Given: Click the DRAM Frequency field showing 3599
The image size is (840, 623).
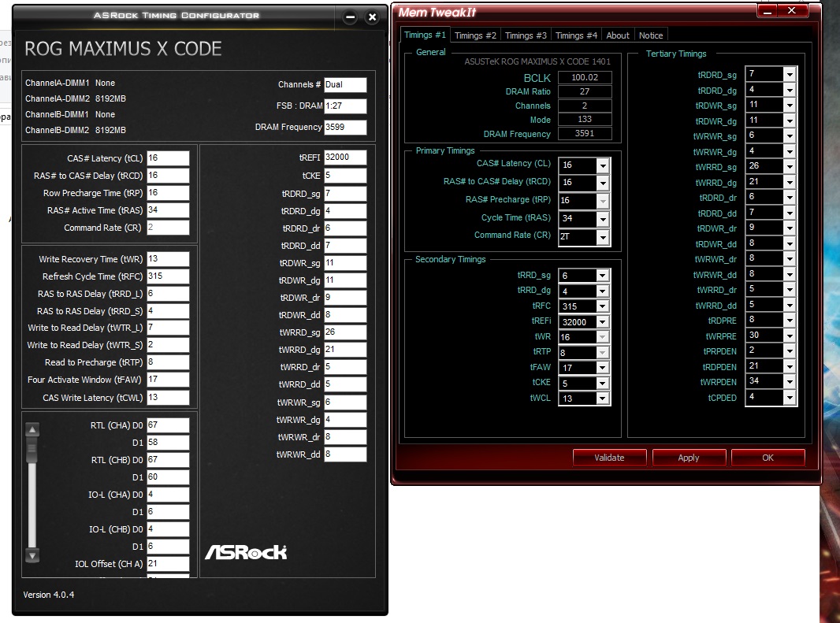Looking at the screenshot, I should (345, 127).
